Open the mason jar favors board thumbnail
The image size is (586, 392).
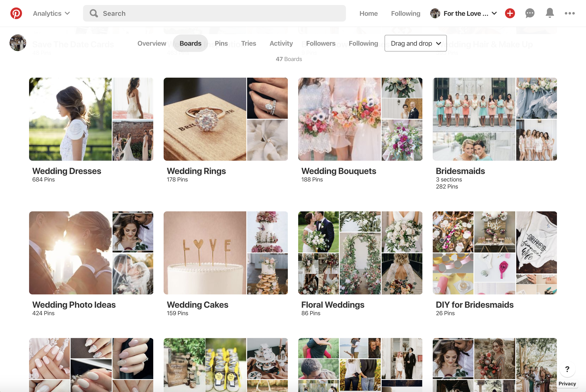tap(226, 365)
